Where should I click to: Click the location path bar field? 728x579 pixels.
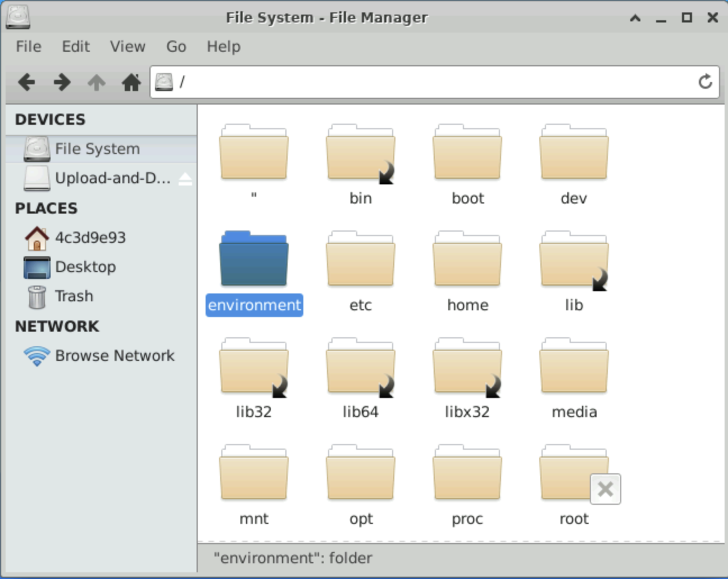coord(433,83)
